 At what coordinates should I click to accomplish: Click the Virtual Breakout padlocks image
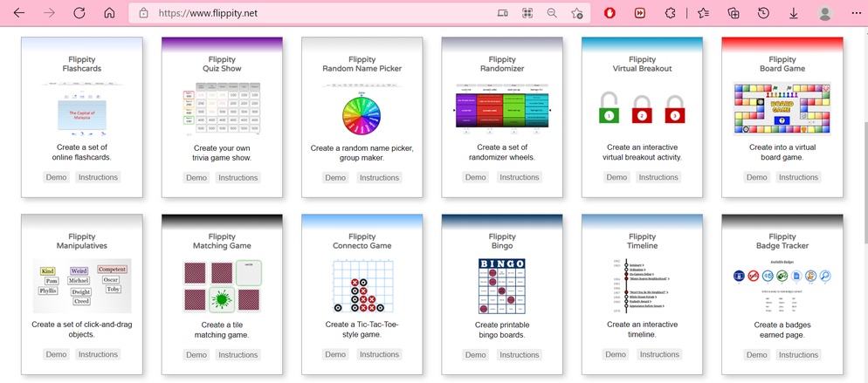pyautogui.click(x=642, y=108)
